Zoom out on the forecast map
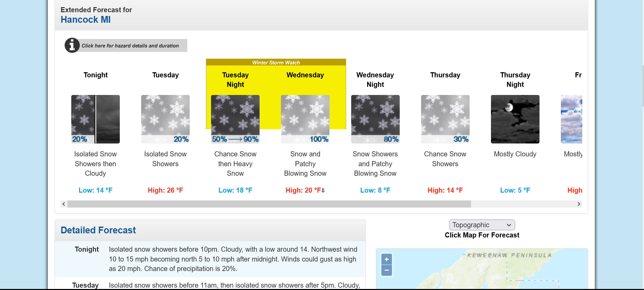Screen dimensions: 644x290 [386, 270]
